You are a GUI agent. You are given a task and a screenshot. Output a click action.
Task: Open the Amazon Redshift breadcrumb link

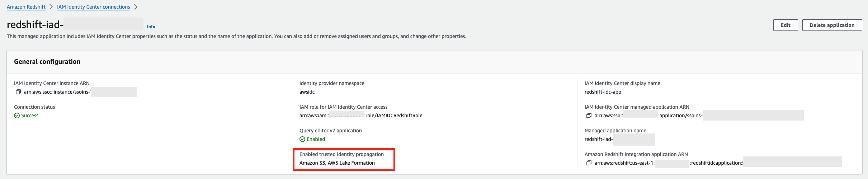tap(26, 7)
